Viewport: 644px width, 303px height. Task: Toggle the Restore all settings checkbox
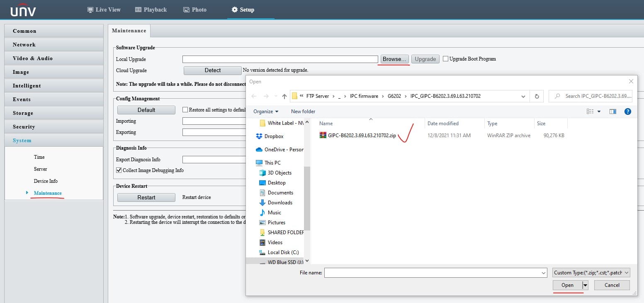click(x=185, y=110)
